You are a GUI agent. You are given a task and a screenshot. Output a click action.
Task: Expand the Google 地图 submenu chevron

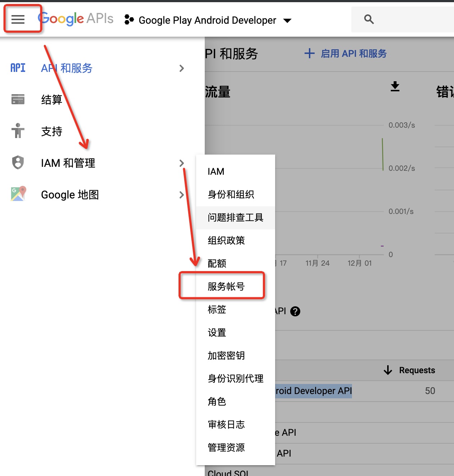[182, 195]
